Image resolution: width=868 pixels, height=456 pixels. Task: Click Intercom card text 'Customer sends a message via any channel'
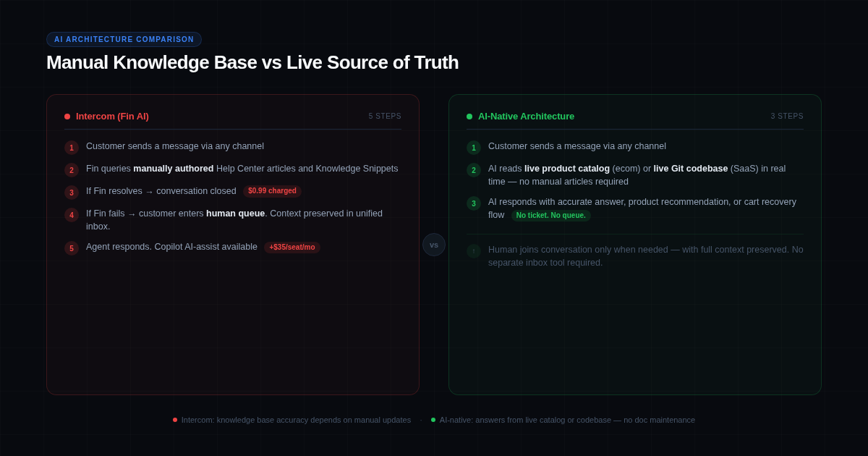tap(175, 146)
